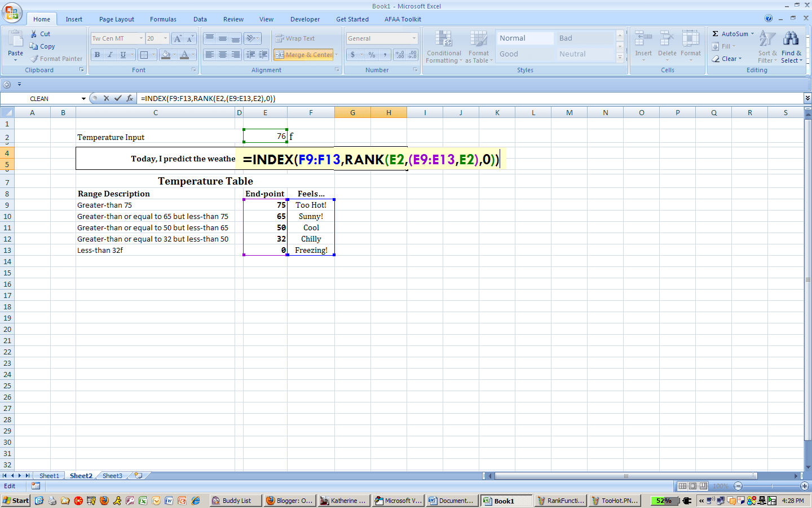Expand the formula bar with the chevron
This screenshot has height=508, width=812.
click(x=807, y=98)
